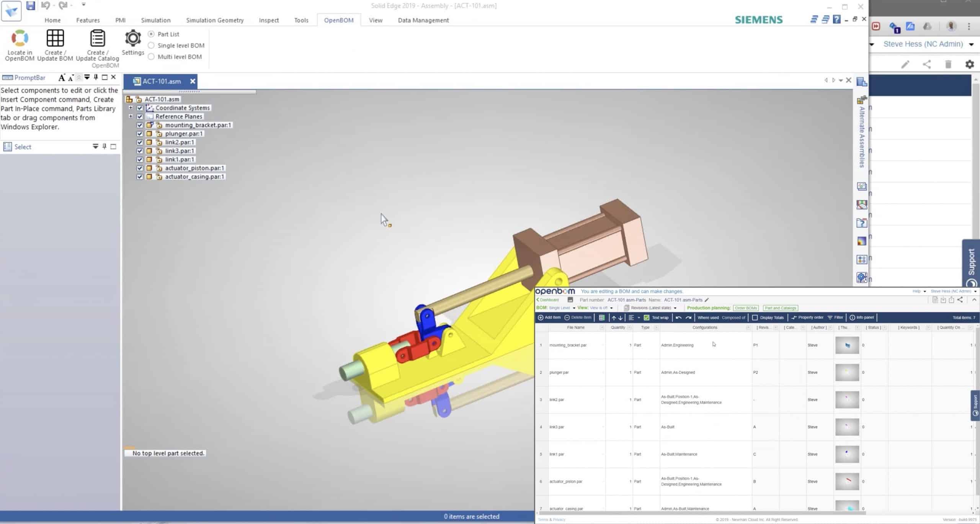Select Part List radio button

click(151, 34)
